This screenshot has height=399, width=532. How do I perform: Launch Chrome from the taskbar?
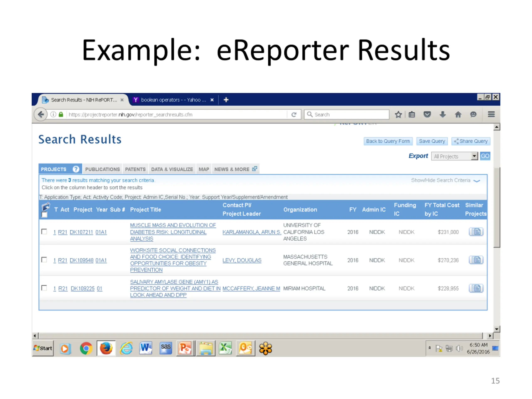tap(86, 348)
